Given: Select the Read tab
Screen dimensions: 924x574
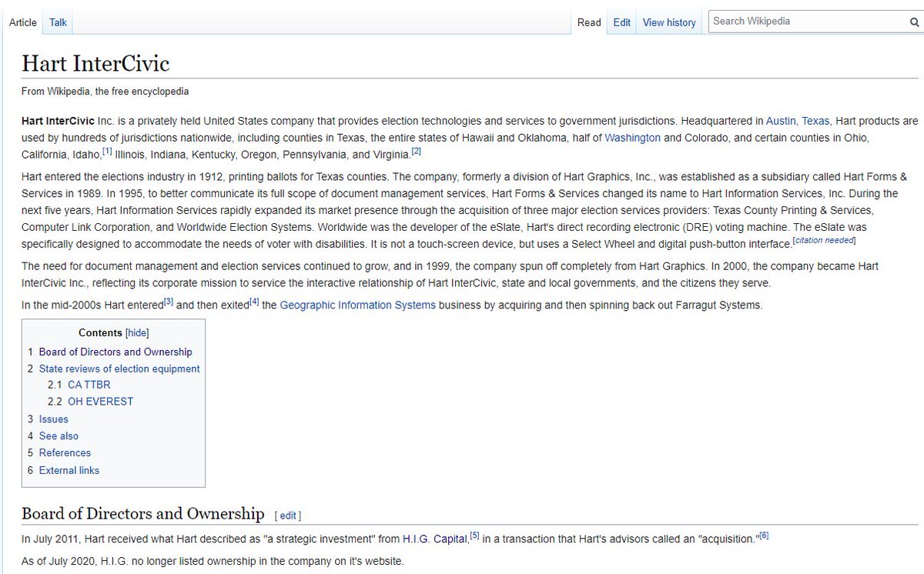Looking at the screenshot, I should [x=589, y=22].
